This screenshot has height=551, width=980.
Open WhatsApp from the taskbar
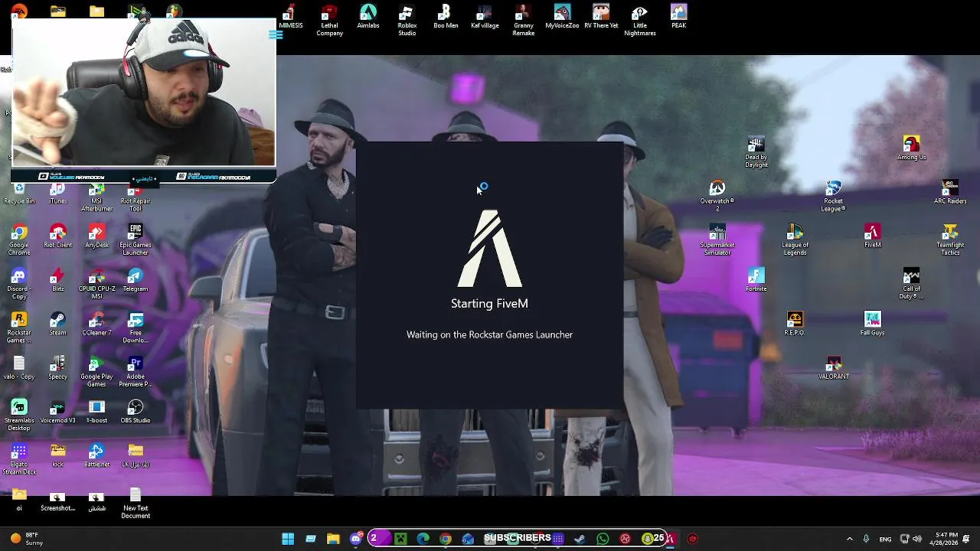(x=603, y=539)
